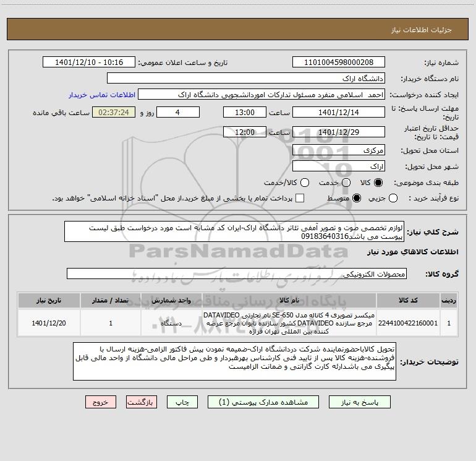Choose the متوسط purchase process option
Screen dimensions: 476x461
coord(357,199)
